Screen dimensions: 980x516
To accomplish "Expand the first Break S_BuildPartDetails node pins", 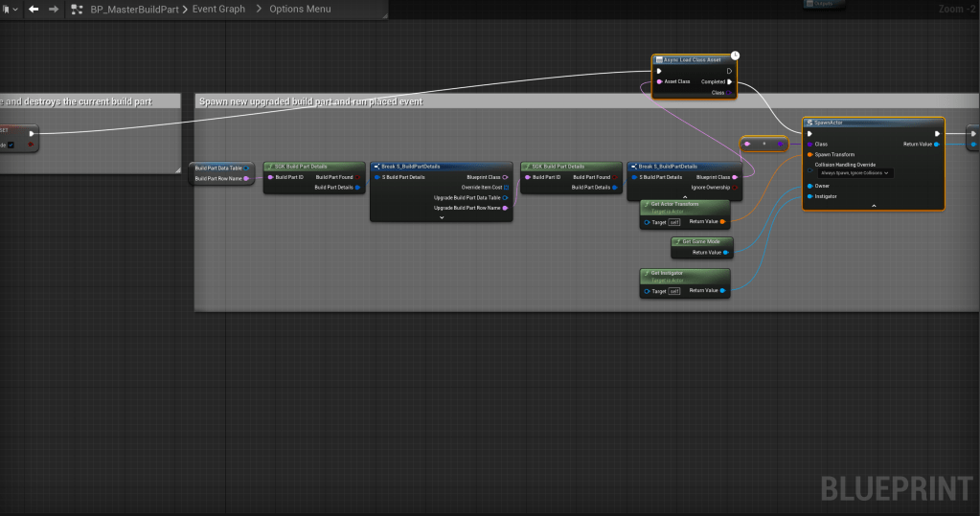I will (442, 217).
